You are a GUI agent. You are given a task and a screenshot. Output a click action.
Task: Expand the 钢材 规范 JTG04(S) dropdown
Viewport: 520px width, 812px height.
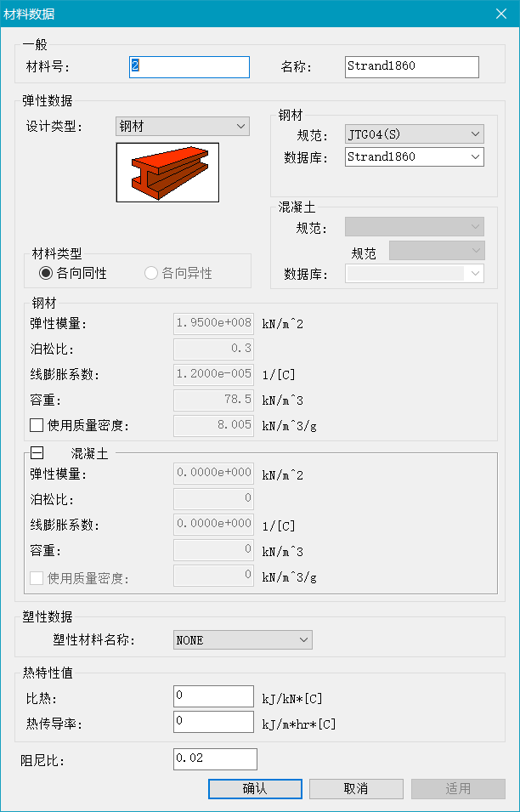[414, 133]
